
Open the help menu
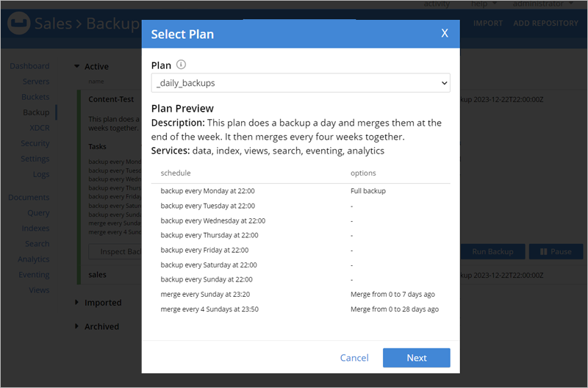tap(484, 4)
